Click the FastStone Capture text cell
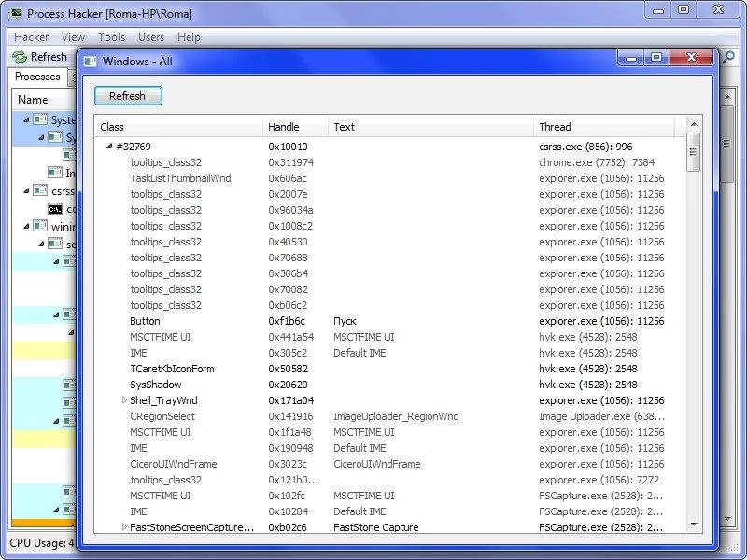The width and height of the screenshot is (747, 560). click(376, 527)
